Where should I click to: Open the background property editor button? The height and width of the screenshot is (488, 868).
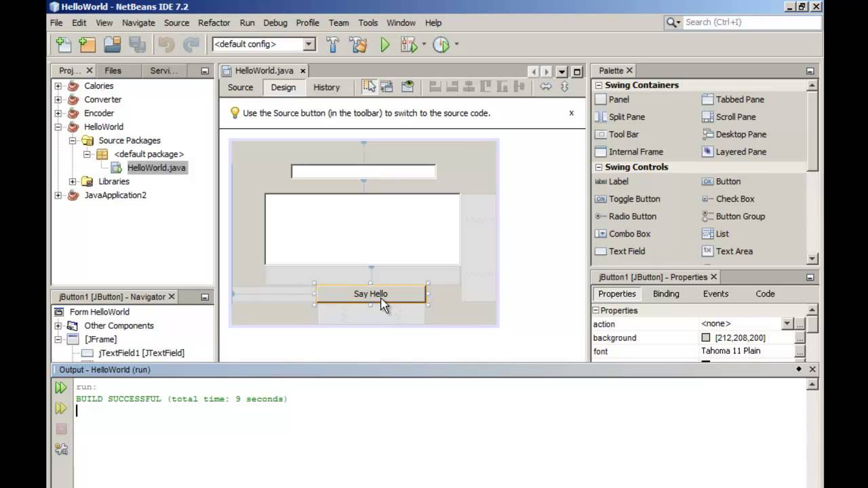click(x=800, y=338)
